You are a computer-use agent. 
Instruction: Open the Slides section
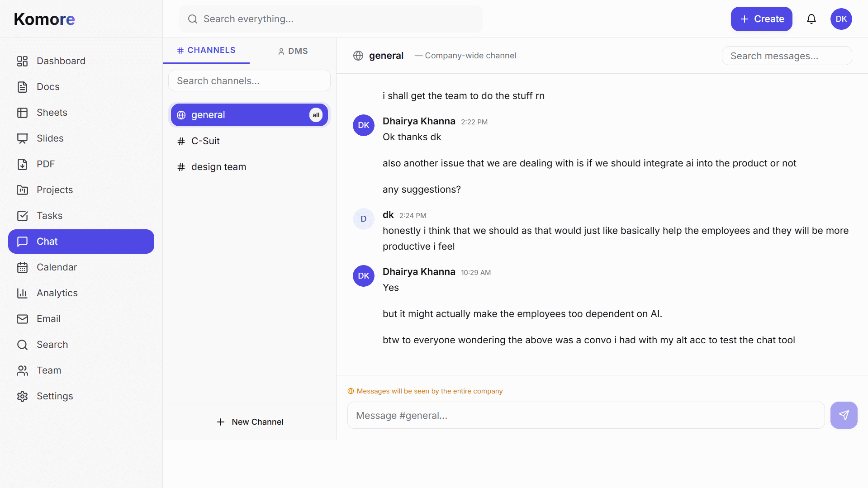[x=50, y=138]
